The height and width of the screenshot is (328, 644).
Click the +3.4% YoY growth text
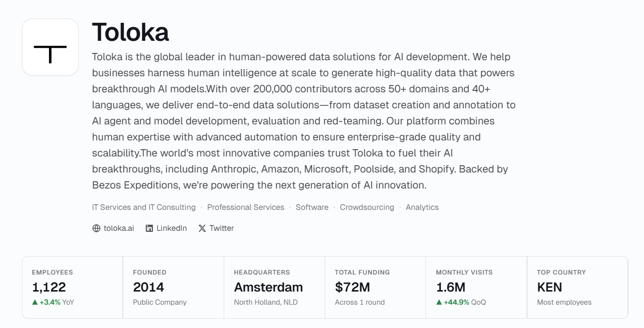click(x=57, y=302)
